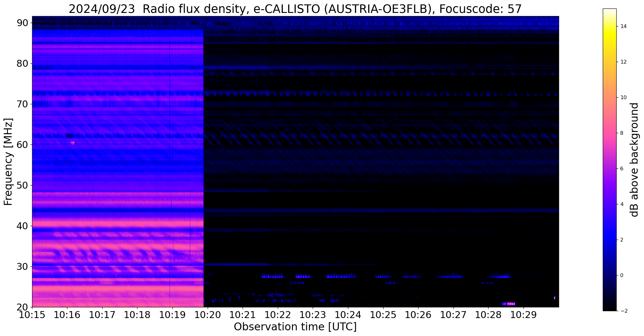The height and width of the screenshot is (336, 644).
Task: Click the small pink spot near 10:16 at 60 MHz
Action: click(73, 143)
